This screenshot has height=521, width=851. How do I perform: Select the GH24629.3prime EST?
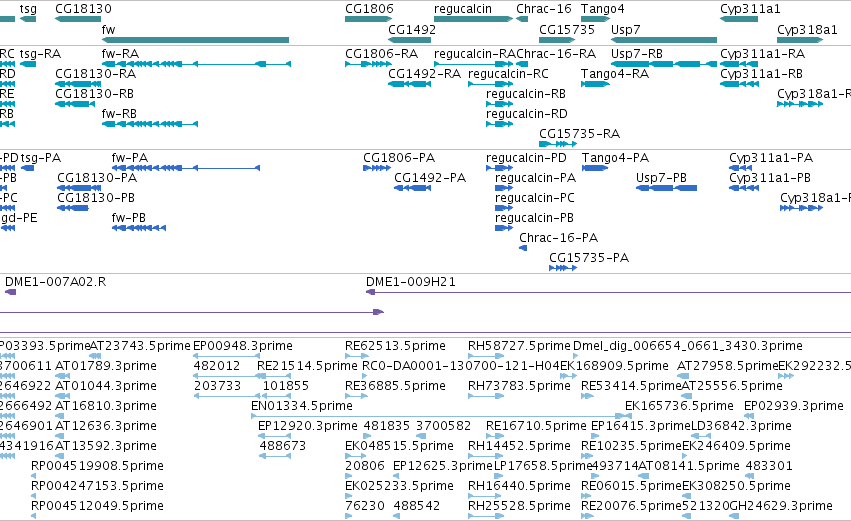coord(734,516)
